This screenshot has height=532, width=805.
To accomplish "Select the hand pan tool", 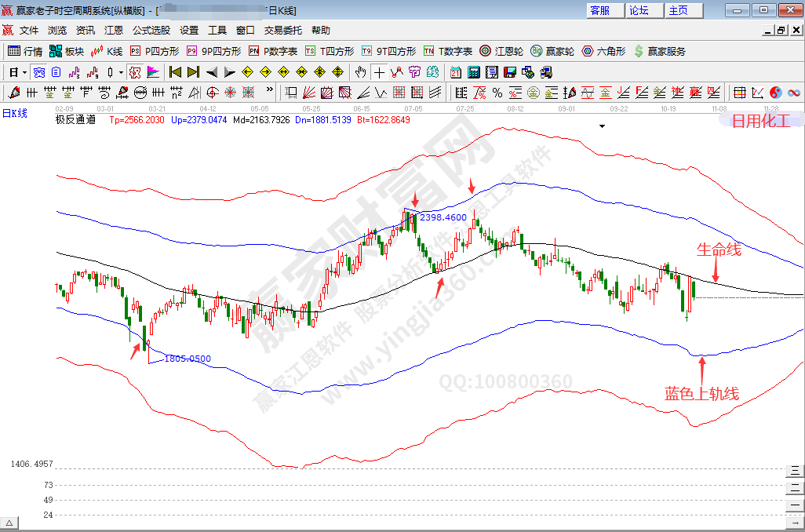I will [x=360, y=72].
